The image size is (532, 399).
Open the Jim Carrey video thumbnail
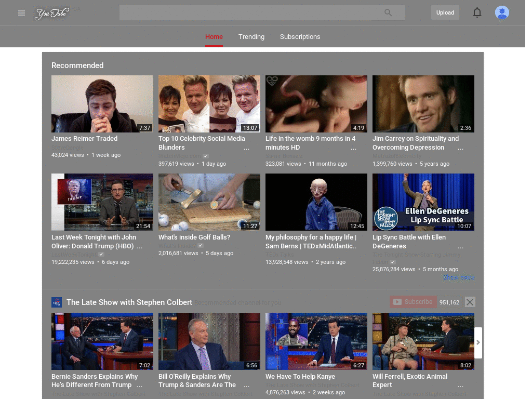[423, 104]
